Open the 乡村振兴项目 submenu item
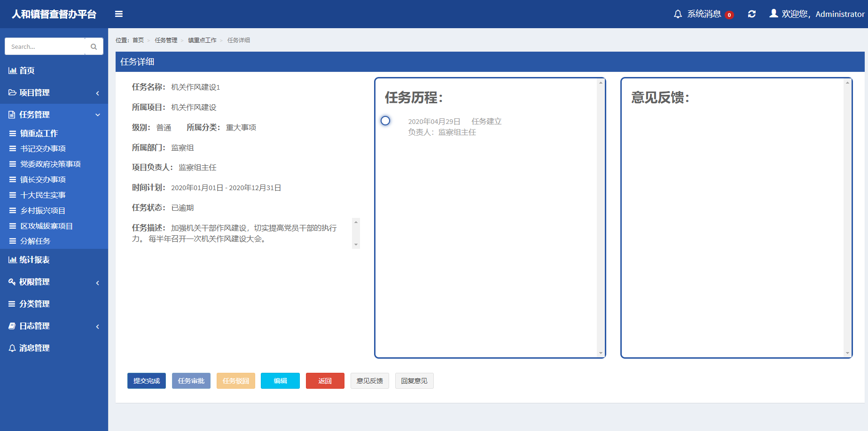This screenshot has height=431, width=868. 43,210
